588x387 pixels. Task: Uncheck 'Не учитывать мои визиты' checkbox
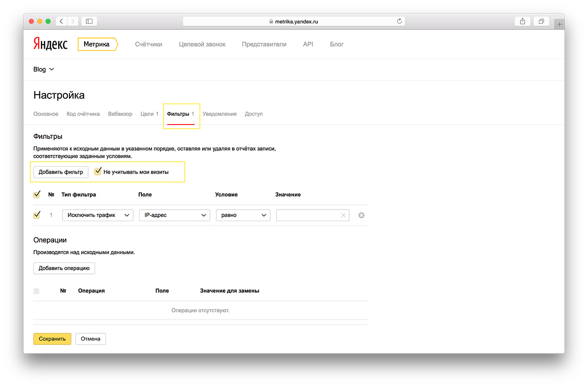tap(97, 171)
